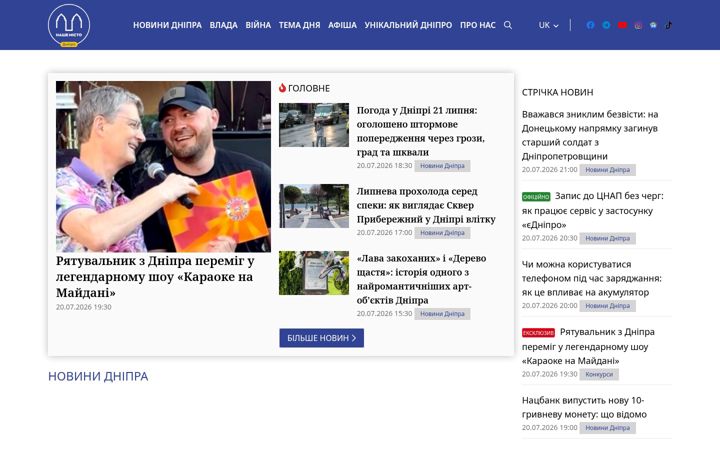Click the Новини Дніпра tag under weather article
720x450 pixels.
tap(442, 166)
